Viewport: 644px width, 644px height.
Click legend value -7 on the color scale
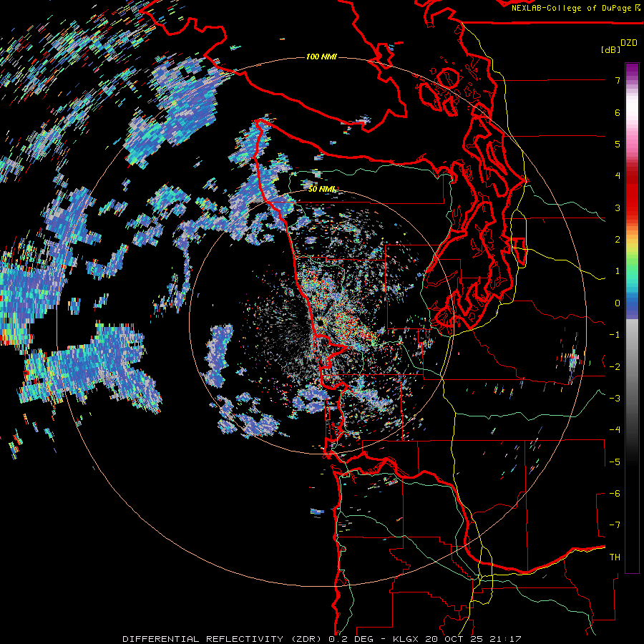(x=615, y=525)
